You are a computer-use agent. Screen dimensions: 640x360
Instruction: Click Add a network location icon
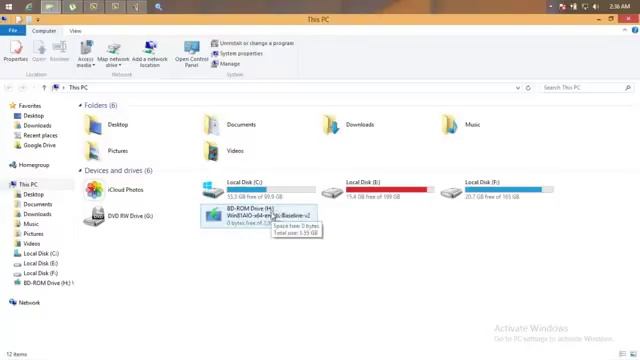pos(150,48)
